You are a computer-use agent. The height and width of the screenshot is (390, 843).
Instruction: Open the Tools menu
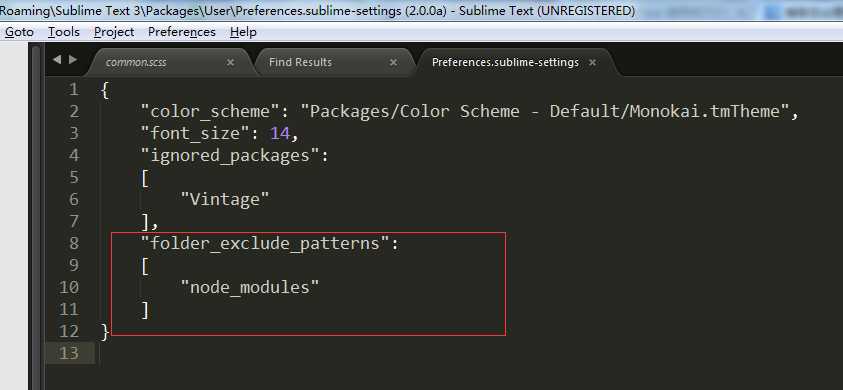pyautogui.click(x=63, y=32)
